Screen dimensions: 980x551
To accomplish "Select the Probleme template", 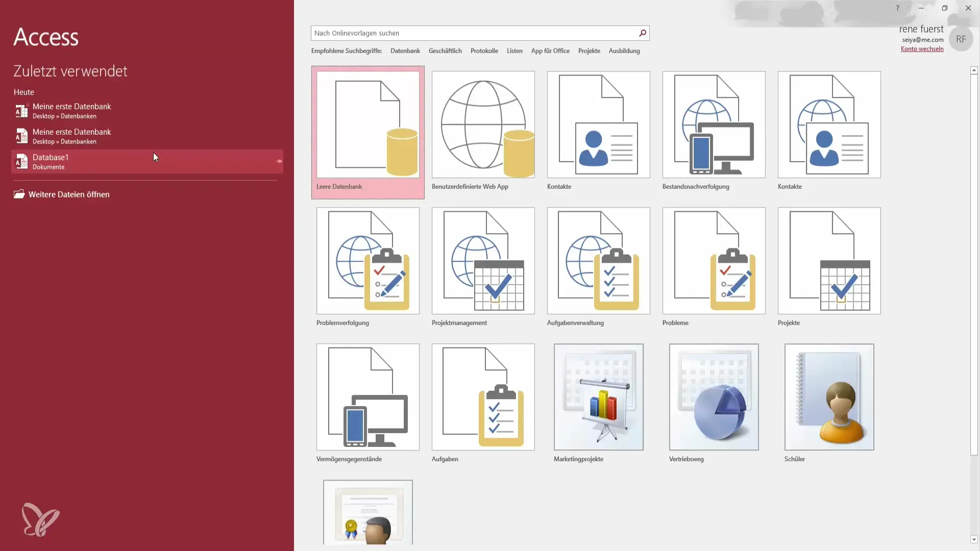I will pyautogui.click(x=714, y=261).
